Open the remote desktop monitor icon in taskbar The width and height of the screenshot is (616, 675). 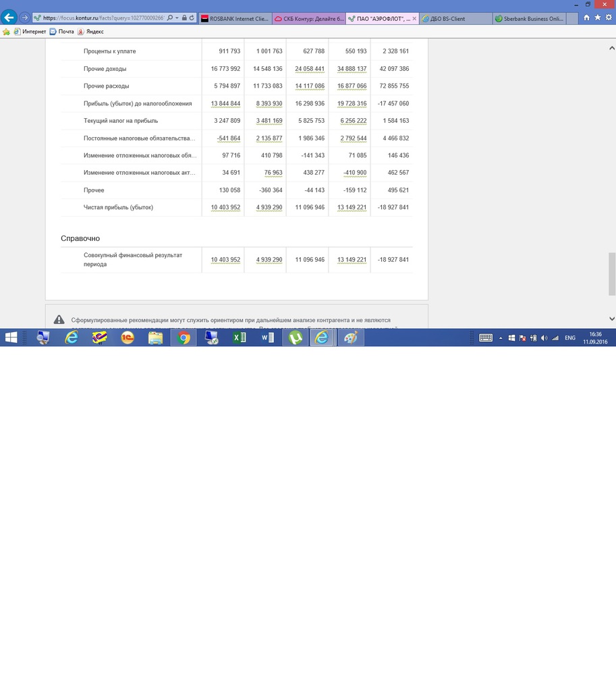tap(212, 338)
